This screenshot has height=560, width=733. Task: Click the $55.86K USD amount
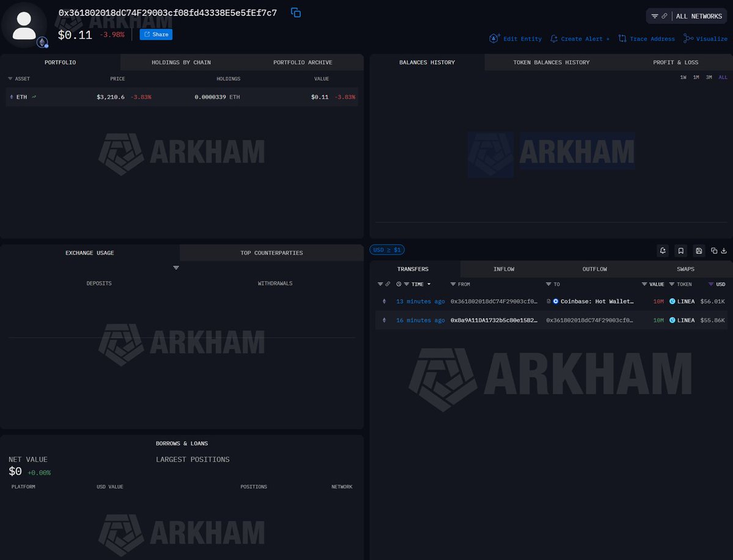point(712,320)
